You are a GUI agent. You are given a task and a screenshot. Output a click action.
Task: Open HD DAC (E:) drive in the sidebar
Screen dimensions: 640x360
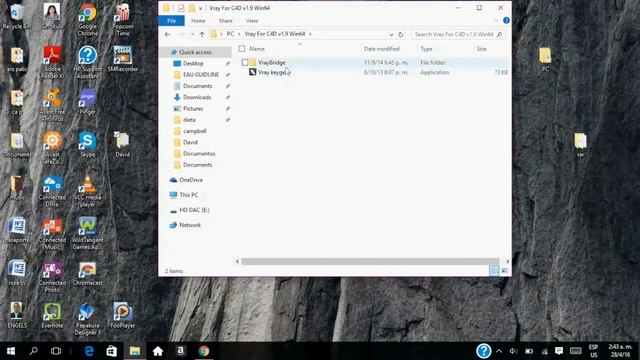pos(194,210)
